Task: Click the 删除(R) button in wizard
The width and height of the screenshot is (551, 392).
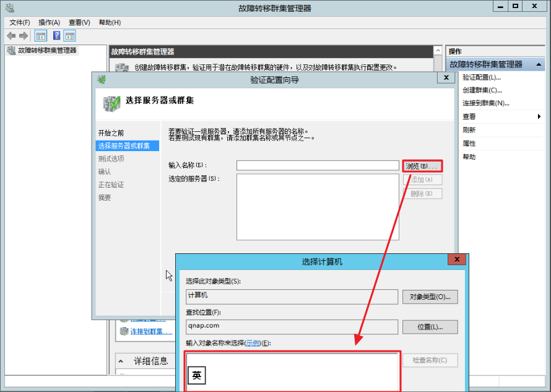Action: pyautogui.click(x=422, y=193)
